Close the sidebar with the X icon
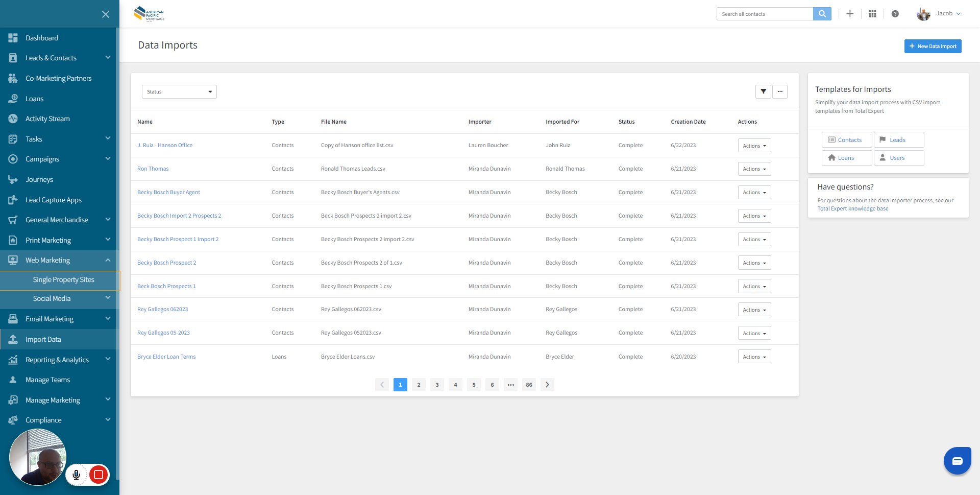Viewport: 980px width, 495px height. tap(106, 14)
